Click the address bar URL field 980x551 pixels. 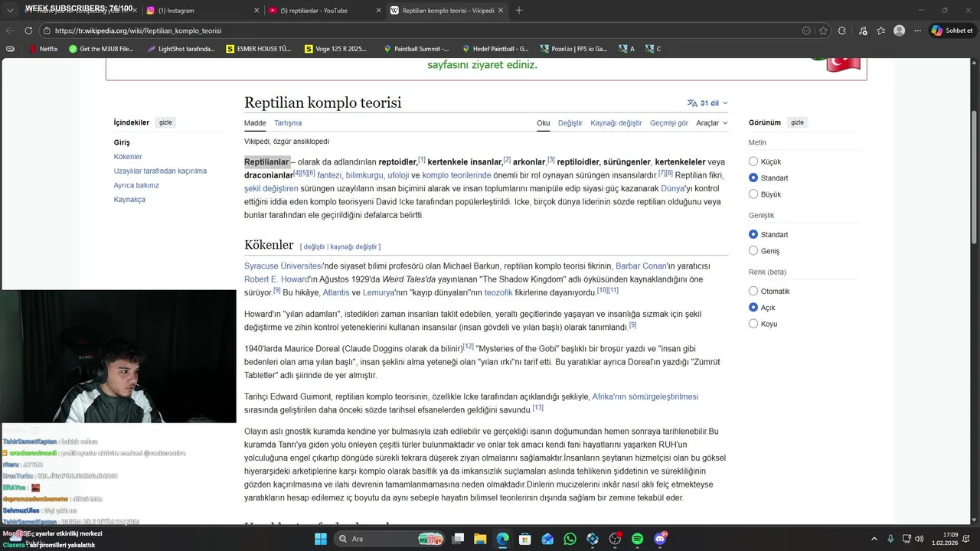[421, 31]
